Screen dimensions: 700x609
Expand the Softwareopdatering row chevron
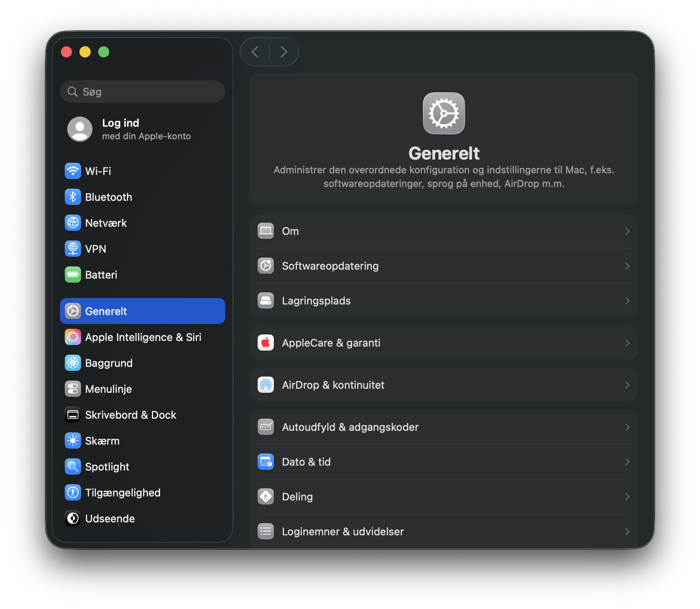point(627,266)
